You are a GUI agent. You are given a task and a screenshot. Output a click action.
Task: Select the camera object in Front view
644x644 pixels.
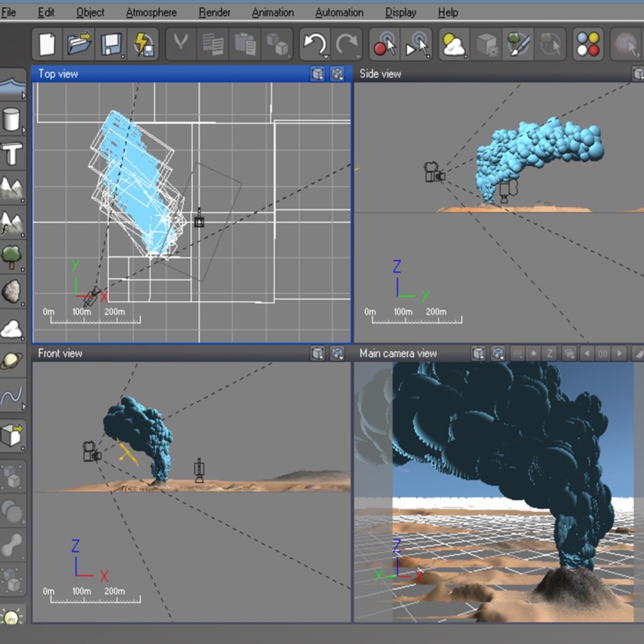click(x=92, y=452)
